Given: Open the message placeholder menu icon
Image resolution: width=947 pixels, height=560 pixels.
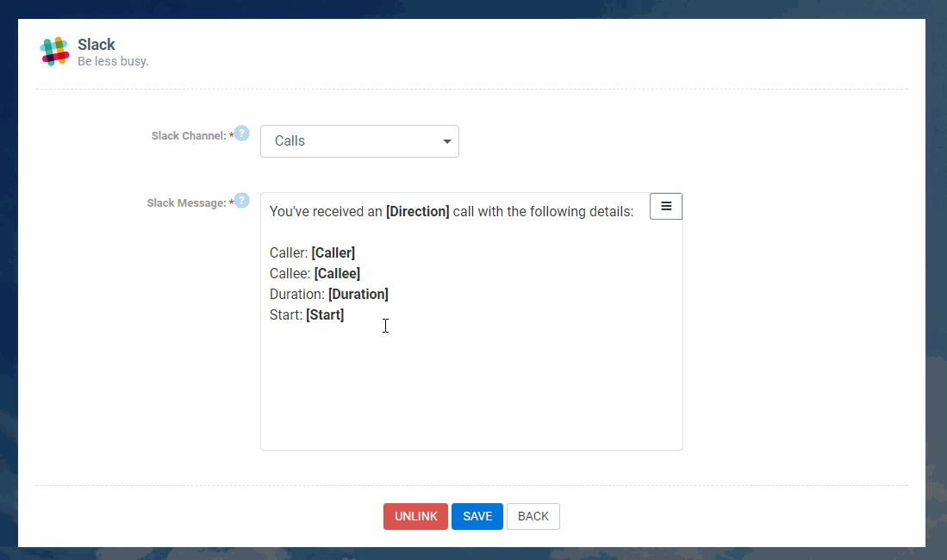Looking at the screenshot, I should coord(666,207).
